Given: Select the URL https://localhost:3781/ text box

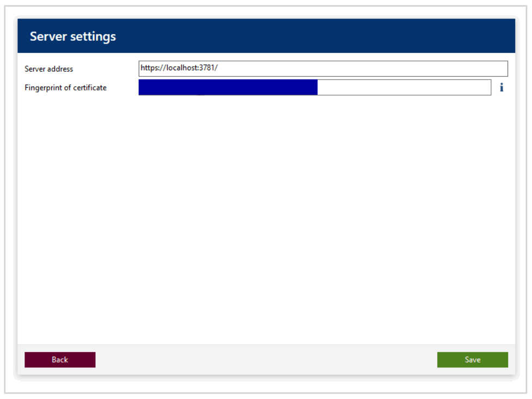Looking at the screenshot, I should [x=321, y=68].
